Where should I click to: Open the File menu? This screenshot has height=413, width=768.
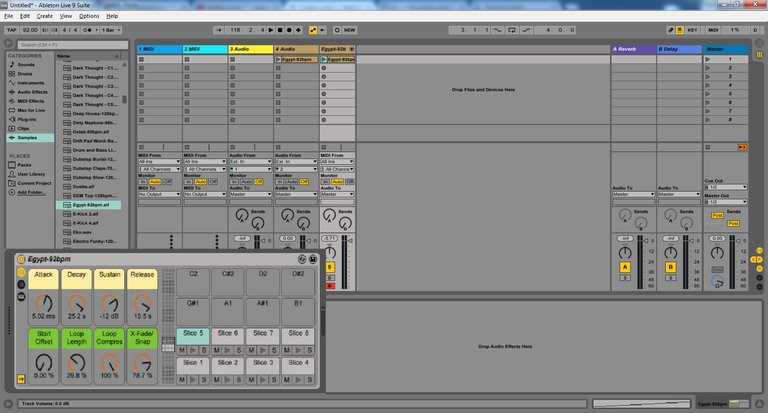pos(9,16)
